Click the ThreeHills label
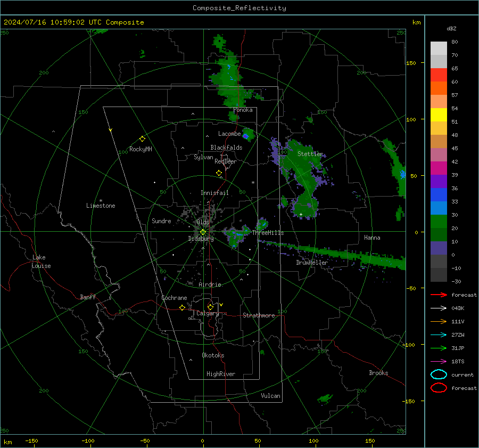Viewport: 479px width, 448px height. 268,233
